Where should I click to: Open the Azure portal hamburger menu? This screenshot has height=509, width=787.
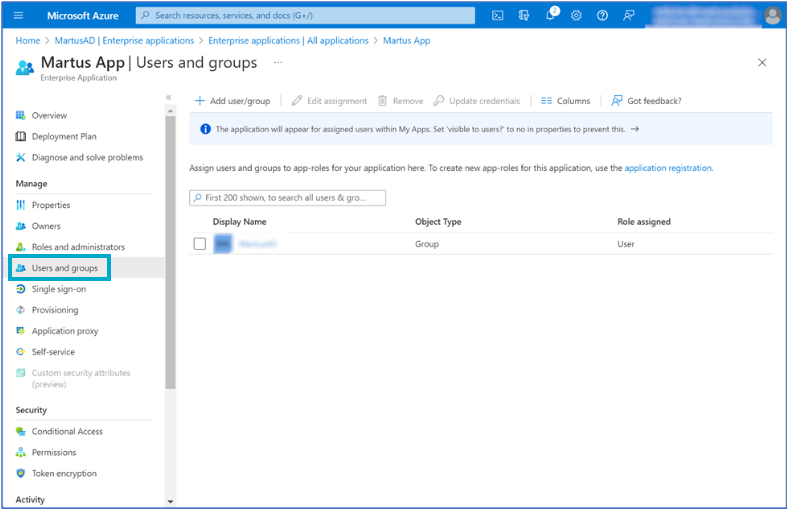tap(19, 15)
